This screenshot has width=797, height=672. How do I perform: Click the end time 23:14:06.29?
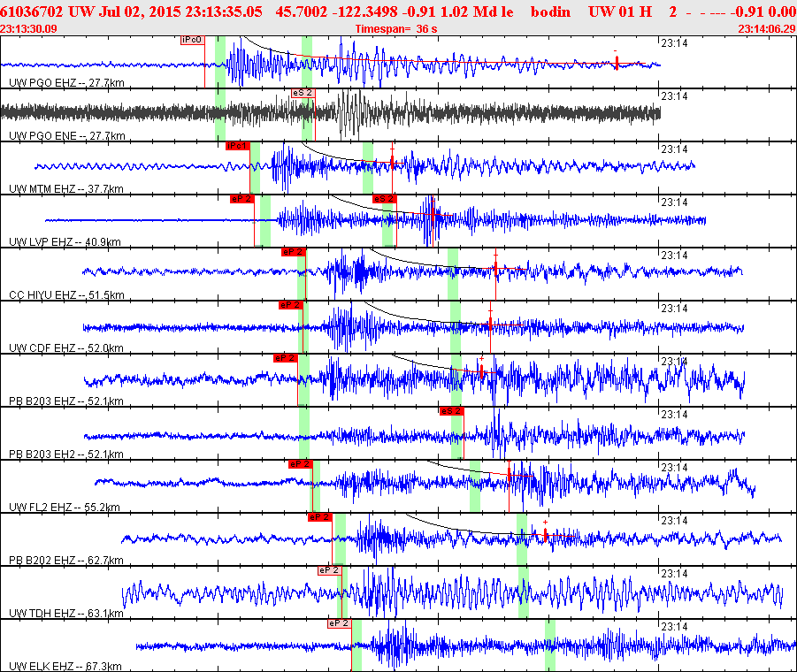point(767,29)
